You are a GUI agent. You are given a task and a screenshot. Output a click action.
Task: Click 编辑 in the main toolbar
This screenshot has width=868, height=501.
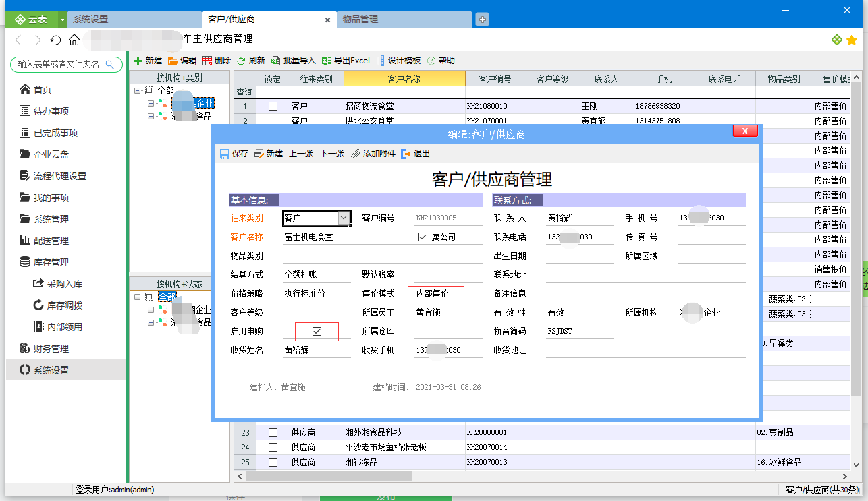pyautogui.click(x=182, y=61)
